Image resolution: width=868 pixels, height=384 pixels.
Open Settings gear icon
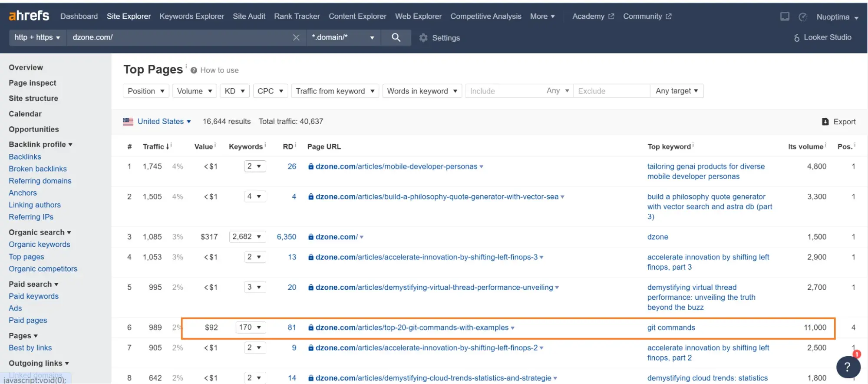coord(423,38)
